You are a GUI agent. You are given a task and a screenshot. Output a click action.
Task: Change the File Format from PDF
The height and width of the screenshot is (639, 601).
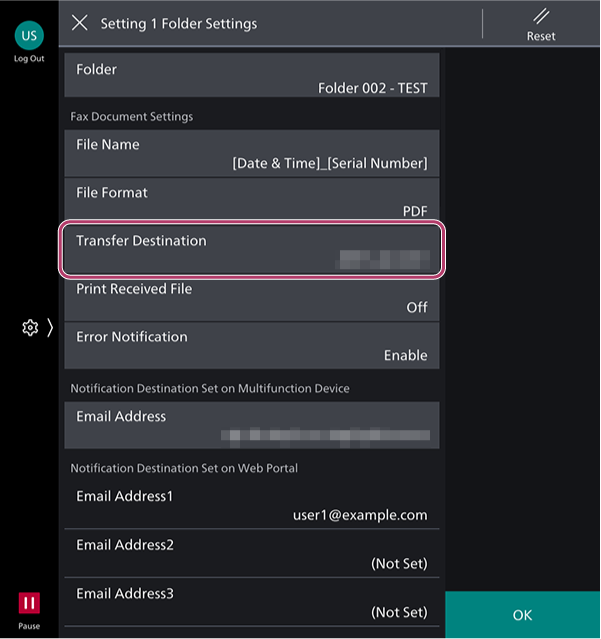tap(252, 201)
